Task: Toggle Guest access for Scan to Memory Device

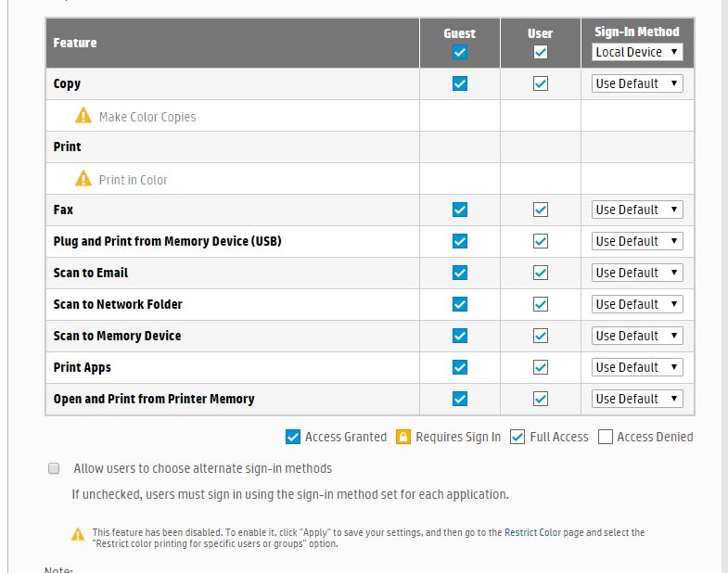Action: click(x=460, y=336)
